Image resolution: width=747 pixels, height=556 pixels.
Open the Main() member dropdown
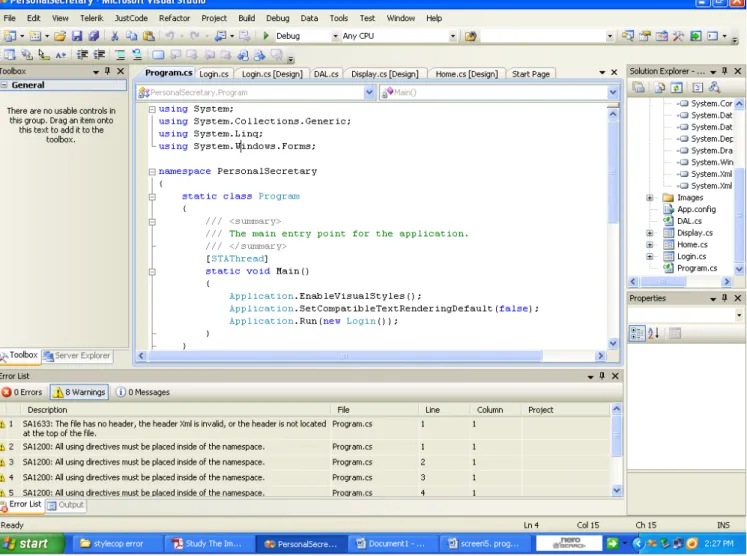click(x=613, y=92)
